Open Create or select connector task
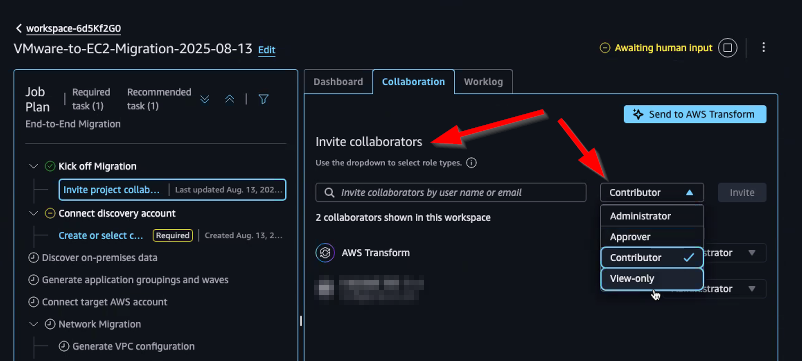Screen dimensions: 802x361 [101, 236]
